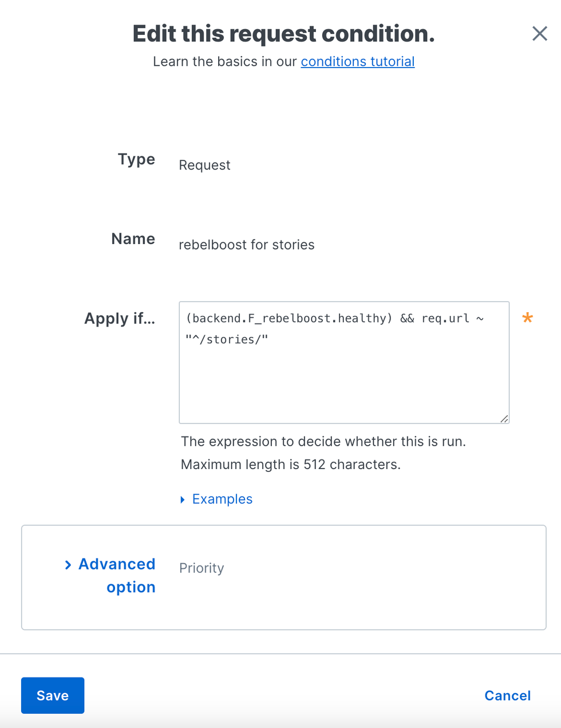The image size is (561, 728).
Task: Expand Advanced option using its chevron
Action: tap(68, 565)
